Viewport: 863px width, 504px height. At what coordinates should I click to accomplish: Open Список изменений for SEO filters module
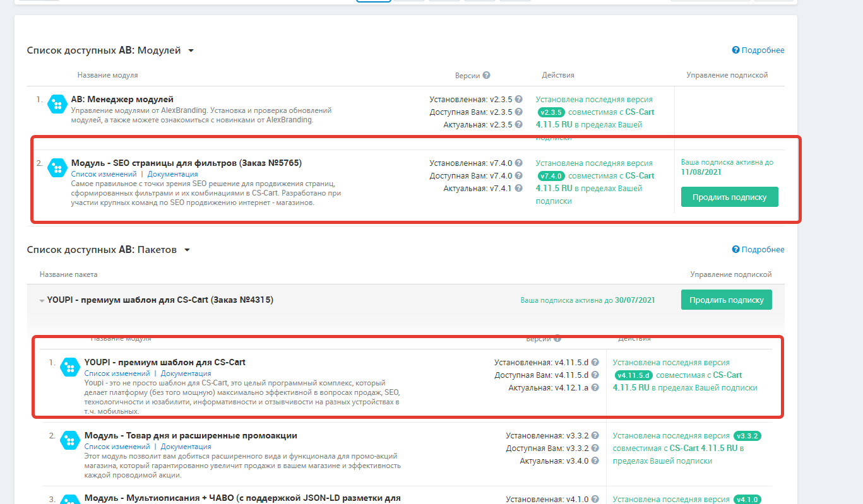[104, 174]
